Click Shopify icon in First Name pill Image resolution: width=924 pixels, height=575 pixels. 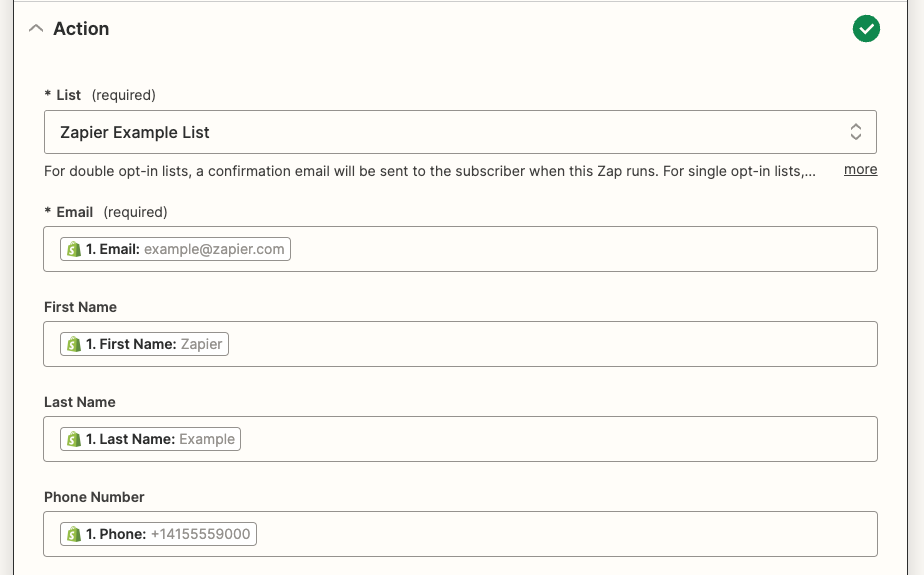coord(73,344)
